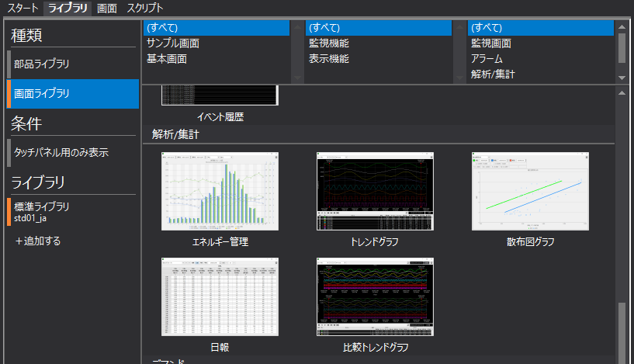Click down arrow of first filter list
This screenshot has height=364, width=634.
coord(297,78)
